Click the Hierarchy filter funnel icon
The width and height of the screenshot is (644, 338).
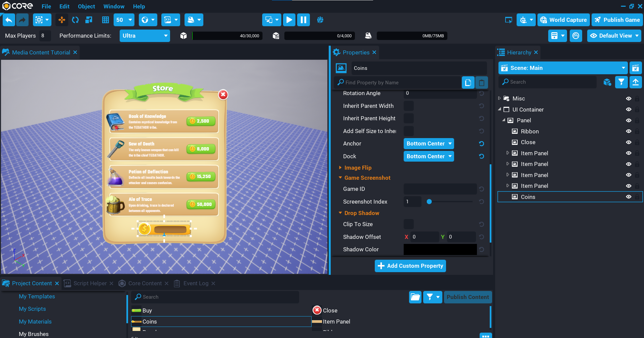[621, 82]
